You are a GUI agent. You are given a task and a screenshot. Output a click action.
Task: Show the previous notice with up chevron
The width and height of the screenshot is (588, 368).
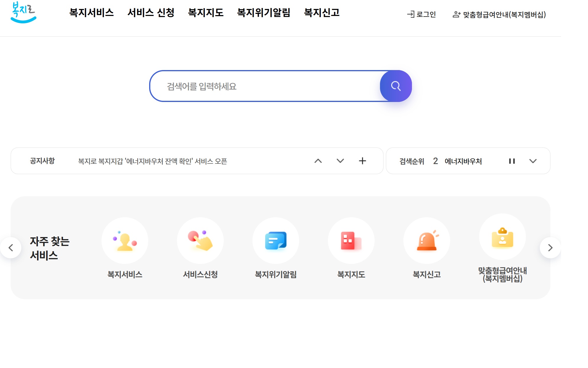coord(318,161)
